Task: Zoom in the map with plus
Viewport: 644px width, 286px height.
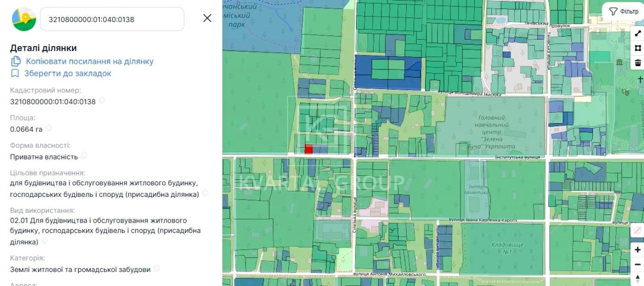Action: (638, 250)
